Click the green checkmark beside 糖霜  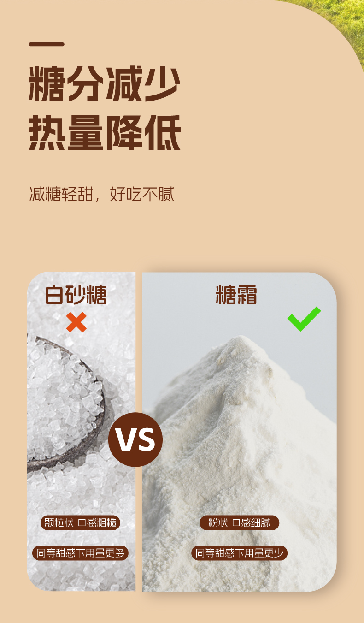304,319
